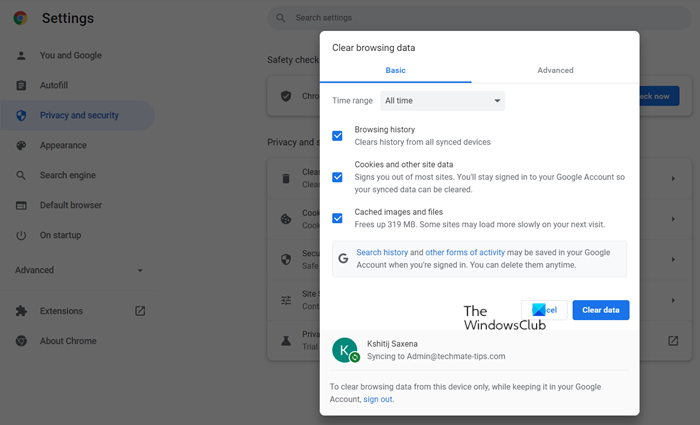Screen dimensions: 700x425
Task: Uncheck the Browsing history checkbox
Action: (x=337, y=136)
